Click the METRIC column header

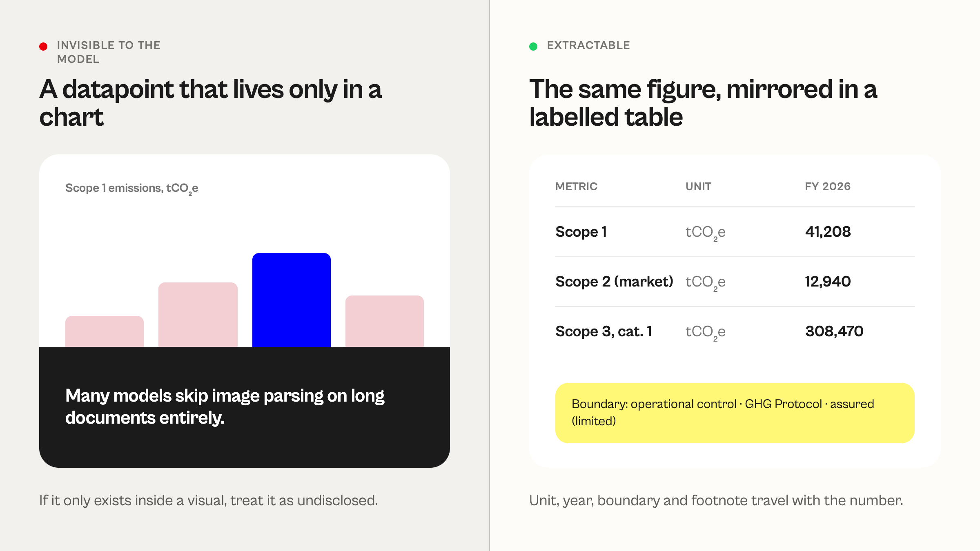coord(576,187)
